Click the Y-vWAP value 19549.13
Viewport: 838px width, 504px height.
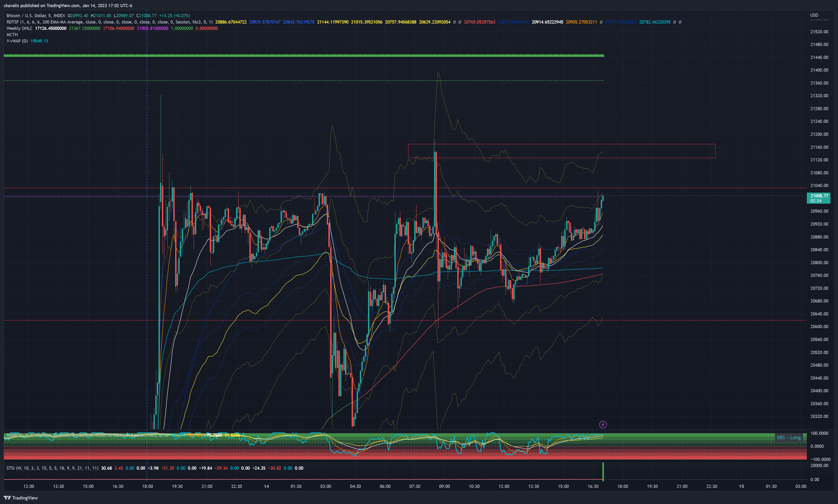(x=39, y=41)
